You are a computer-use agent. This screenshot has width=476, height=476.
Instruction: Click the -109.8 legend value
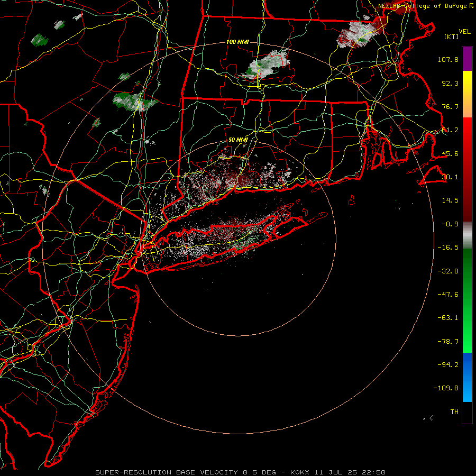point(446,388)
